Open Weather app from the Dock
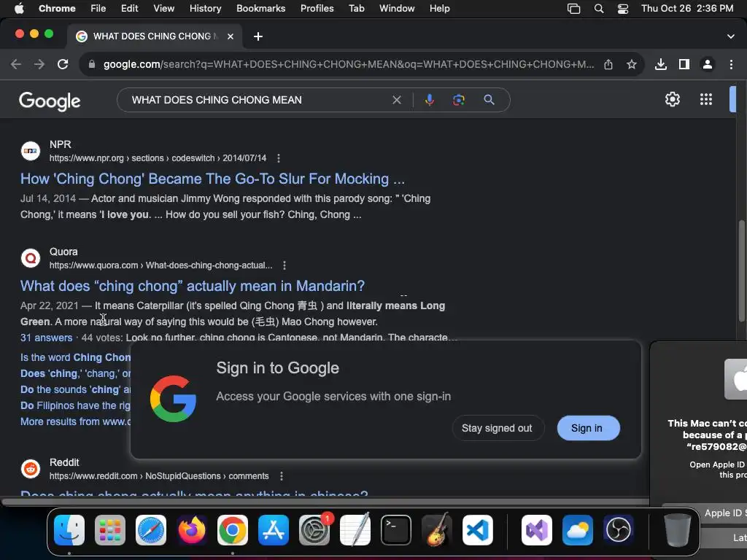The image size is (747, 560). click(x=578, y=530)
